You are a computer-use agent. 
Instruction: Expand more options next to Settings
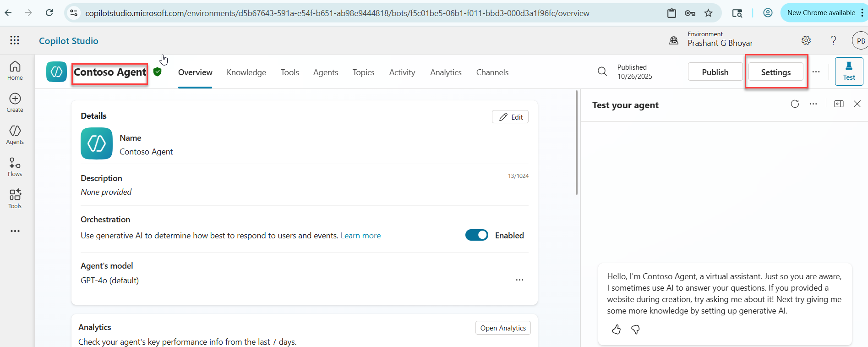point(816,72)
